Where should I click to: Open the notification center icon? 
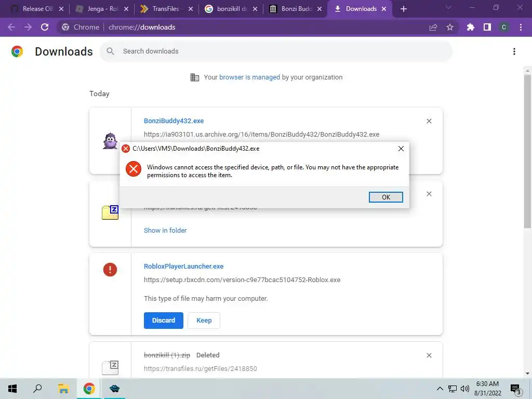tap(516, 389)
